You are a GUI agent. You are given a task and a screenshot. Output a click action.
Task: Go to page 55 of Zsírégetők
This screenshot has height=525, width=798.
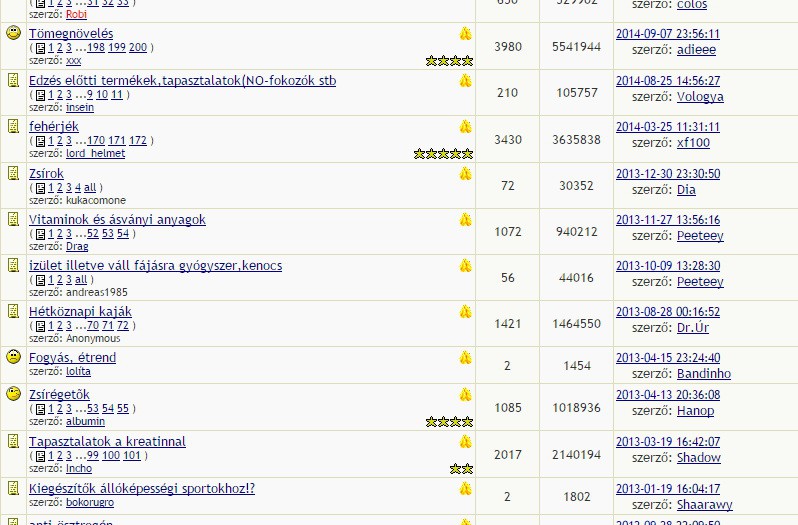pos(123,409)
